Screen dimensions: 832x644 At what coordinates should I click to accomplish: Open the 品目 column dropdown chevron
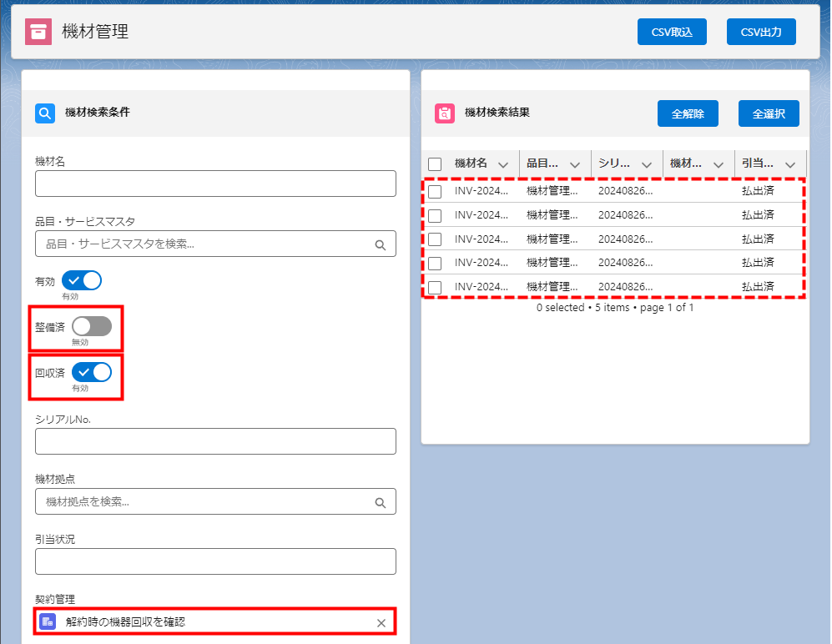tap(574, 164)
